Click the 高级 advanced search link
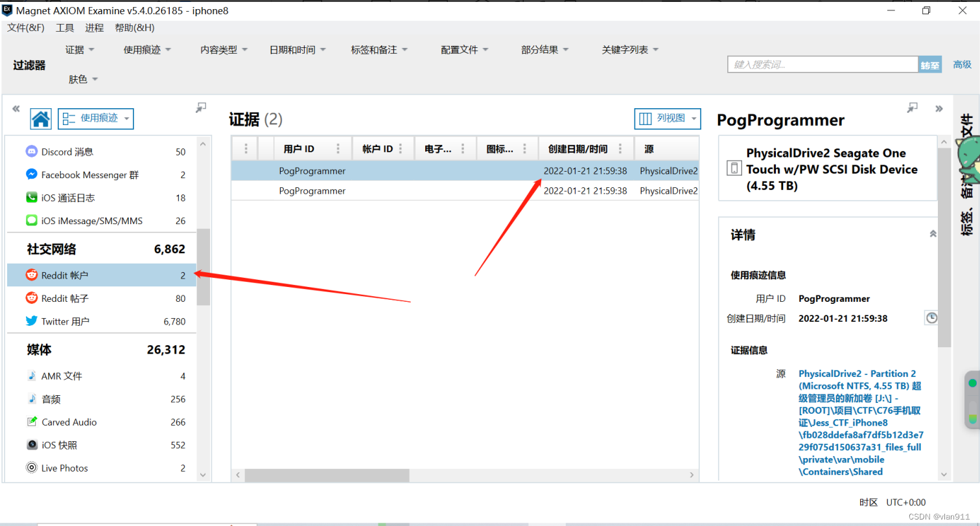Viewport: 980px width, 526px height. click(x=962, y=65)
